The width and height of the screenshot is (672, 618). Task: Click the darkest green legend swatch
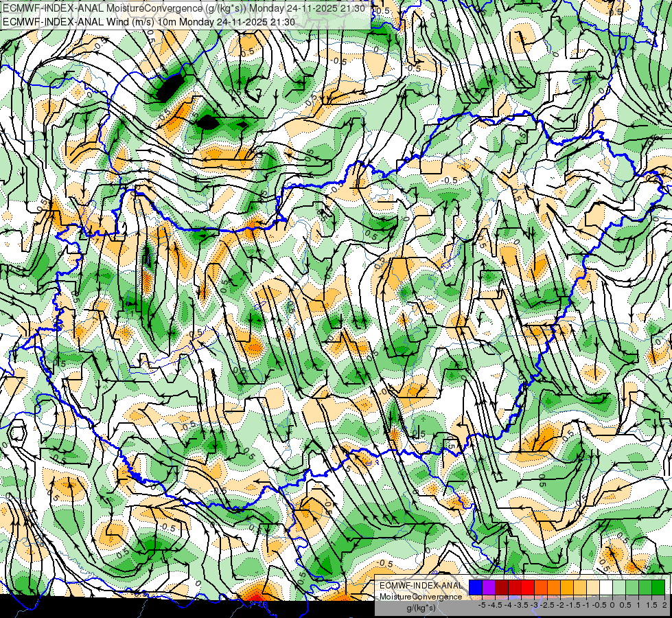coord(658,588)
